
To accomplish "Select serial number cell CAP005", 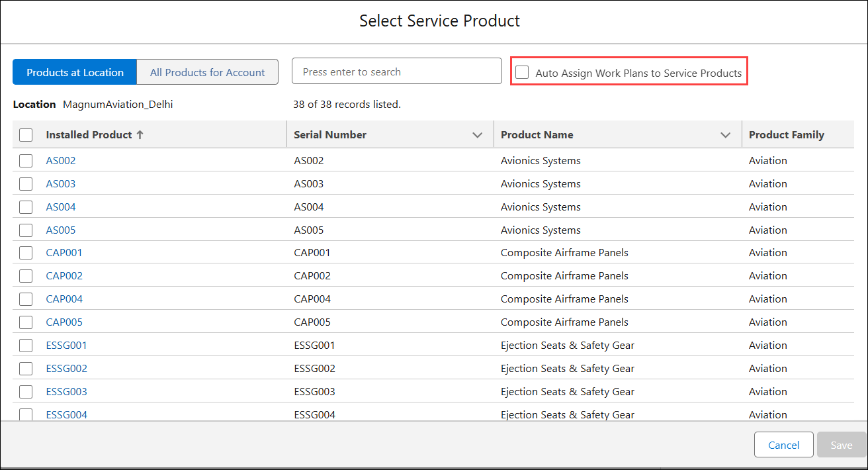I will 312,322.
